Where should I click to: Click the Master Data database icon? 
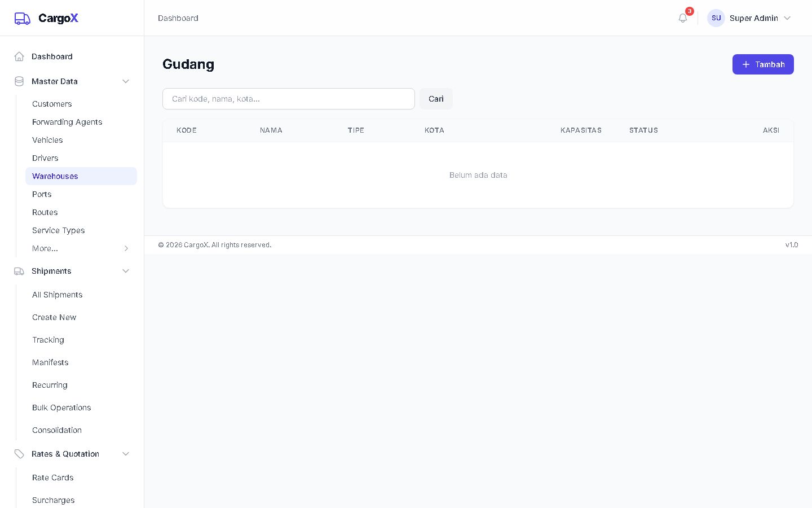tap(19, 81)
